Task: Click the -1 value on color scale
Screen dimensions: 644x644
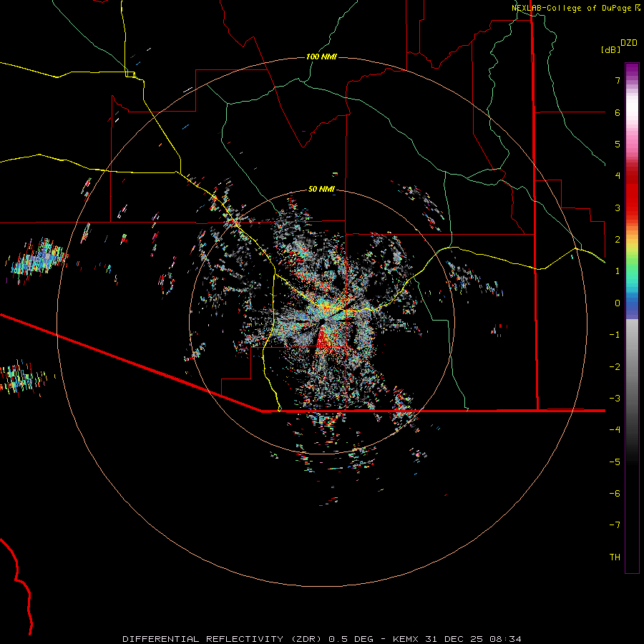Action: tap(615, 335)
